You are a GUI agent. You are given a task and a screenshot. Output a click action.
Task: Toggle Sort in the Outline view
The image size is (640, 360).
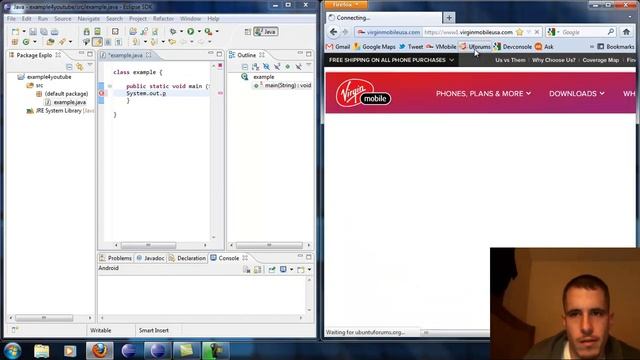coord(256,67)
